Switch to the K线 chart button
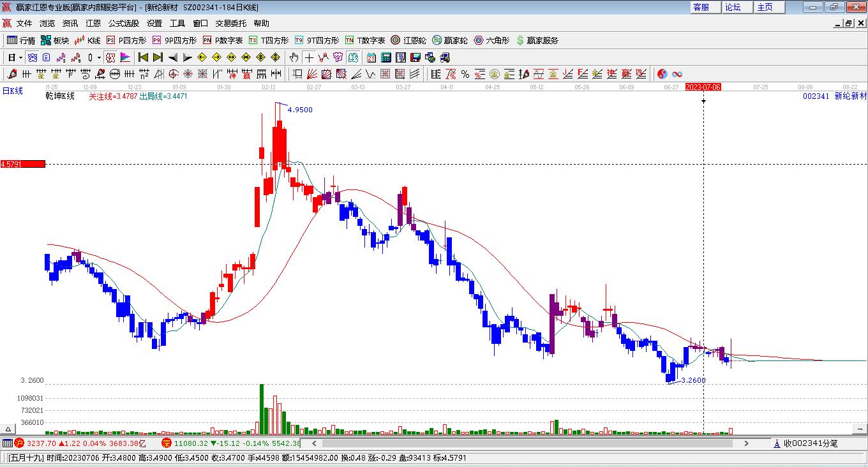Viewport: 868px width, 467px height. pos(87,40)
